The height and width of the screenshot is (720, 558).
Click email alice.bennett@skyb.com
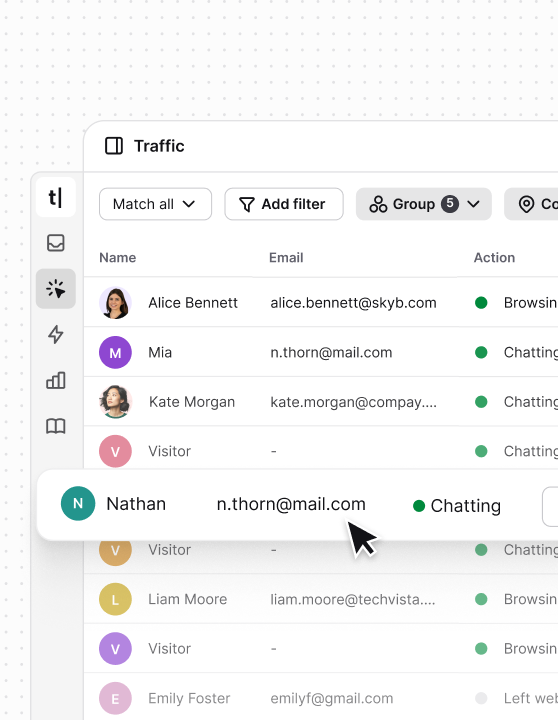[353, 303]
